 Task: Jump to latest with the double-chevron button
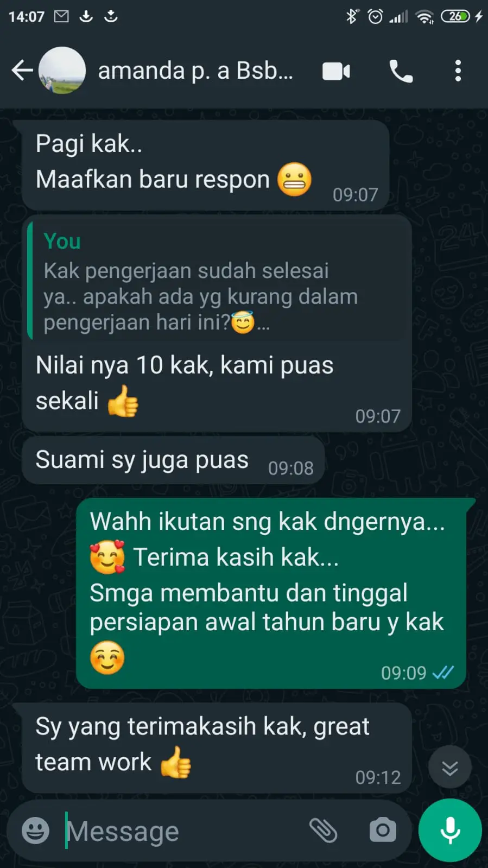point(450,768)
